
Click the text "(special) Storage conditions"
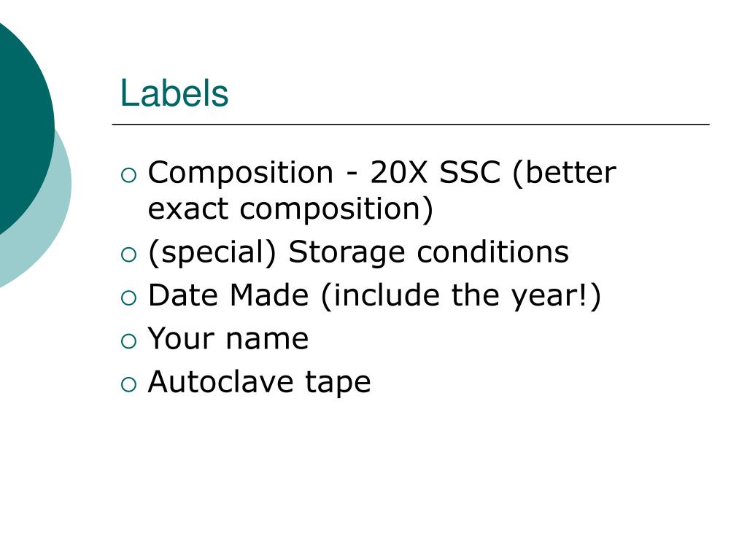(x=358, y=252)
